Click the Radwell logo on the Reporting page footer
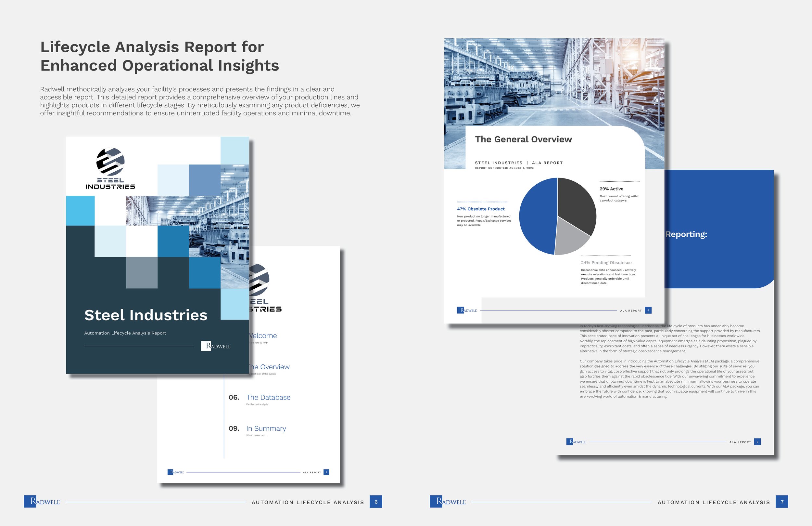 click(x=576, y=441)
